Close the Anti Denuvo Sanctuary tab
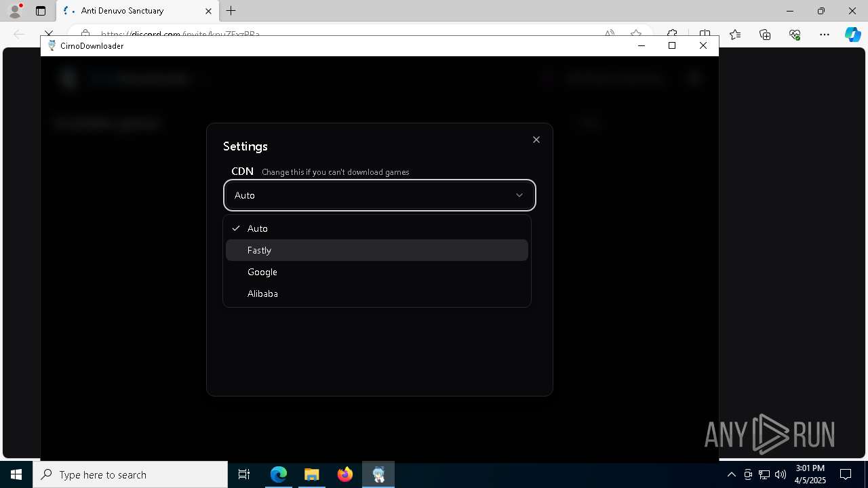 pyautogui.click(x=209, y=11)
